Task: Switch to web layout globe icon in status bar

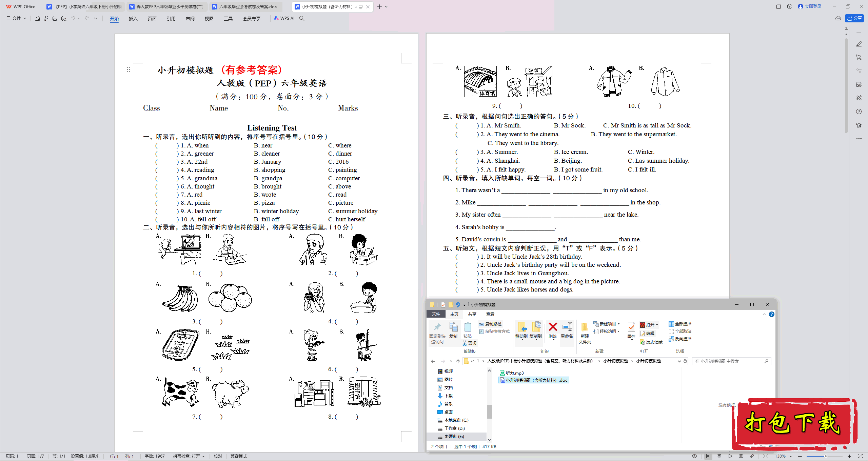Action: click(x=741, y=456)
